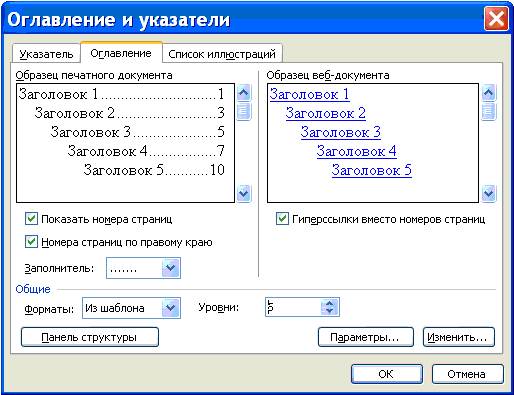Open the Заполнитель dropdown list

tap(171, 268)
